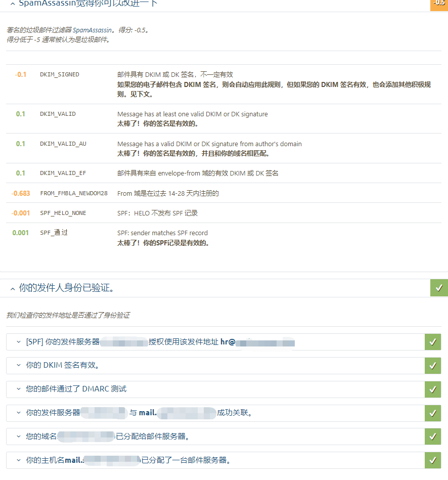The width and height of the screenshot is (448, 480).
Task: Click green checkmark on the DKIM 签名有效 row
Action: [433, 366]
